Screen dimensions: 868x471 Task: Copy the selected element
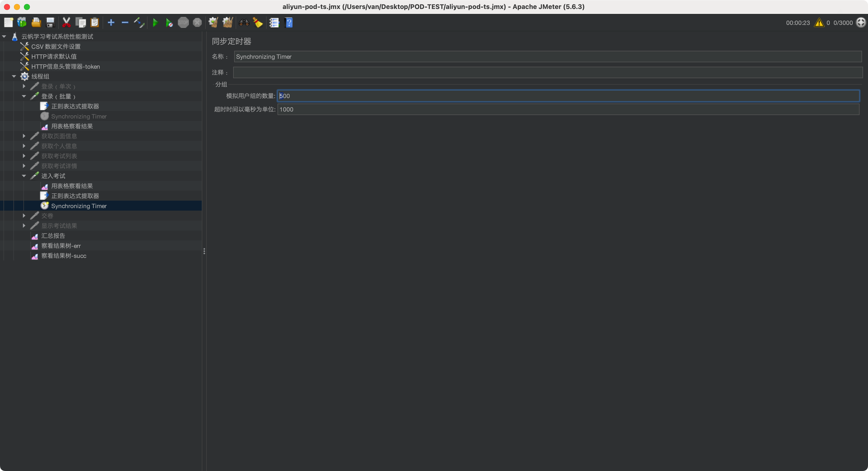(80, 23)
